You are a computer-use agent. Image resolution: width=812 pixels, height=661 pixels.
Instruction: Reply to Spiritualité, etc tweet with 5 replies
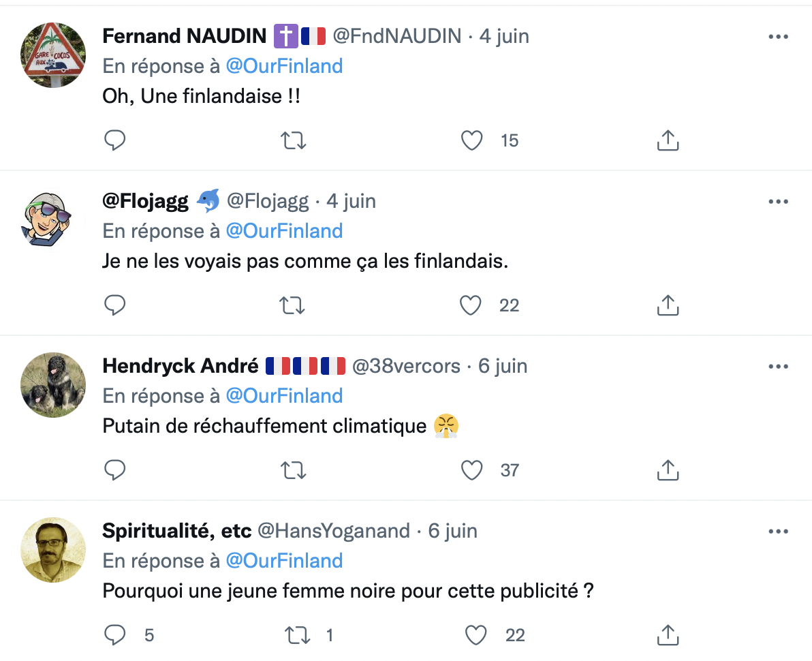[114, 634]
